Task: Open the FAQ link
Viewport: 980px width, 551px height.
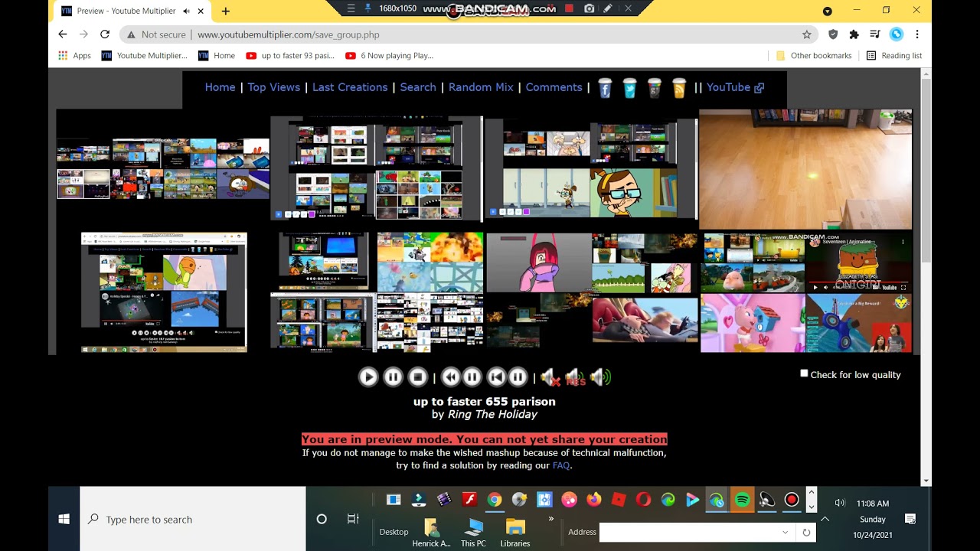Action: coord(561,465)
